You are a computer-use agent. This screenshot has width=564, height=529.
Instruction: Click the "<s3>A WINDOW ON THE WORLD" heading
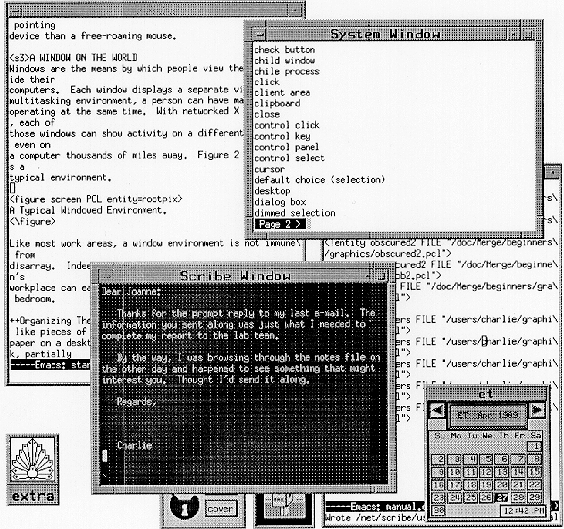pyautogui.click(x=73, y=58)
